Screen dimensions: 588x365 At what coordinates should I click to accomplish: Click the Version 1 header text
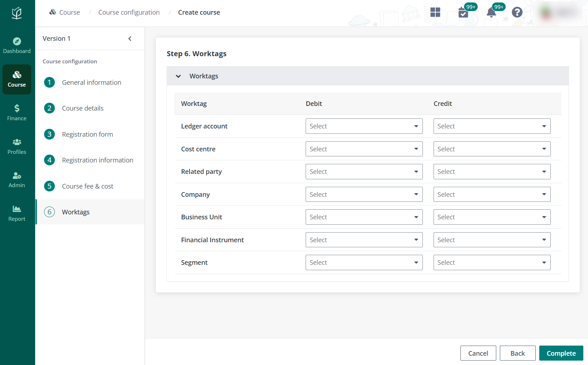57,39
